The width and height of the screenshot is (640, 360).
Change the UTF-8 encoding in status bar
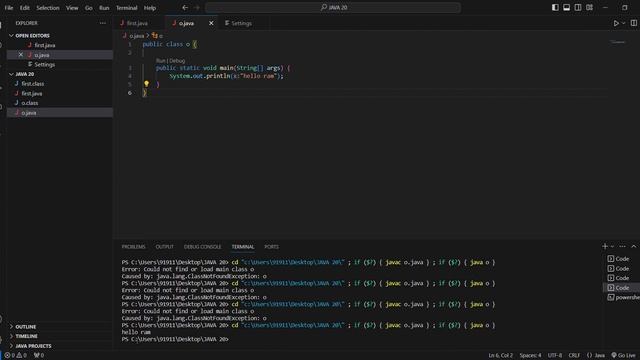pos(555,356)
